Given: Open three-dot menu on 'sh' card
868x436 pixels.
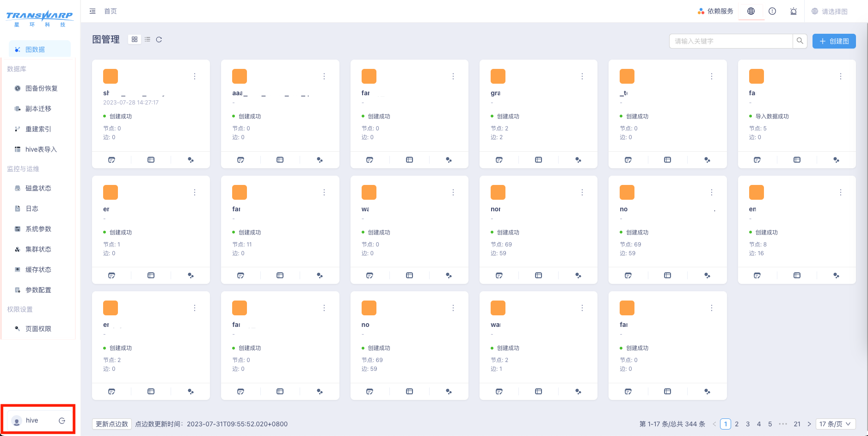Looking at the screenshot, I should 195,76.
